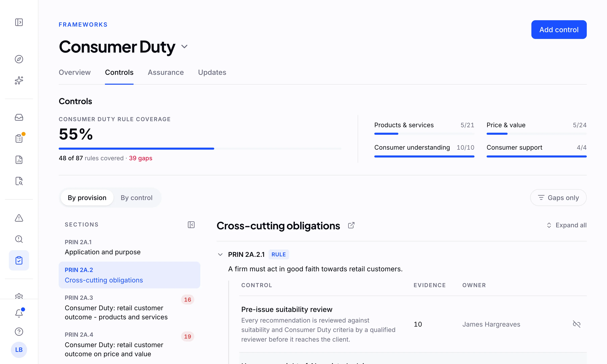Toggle the Gaps only filter
607x364 pixels.
click(558, 198)
